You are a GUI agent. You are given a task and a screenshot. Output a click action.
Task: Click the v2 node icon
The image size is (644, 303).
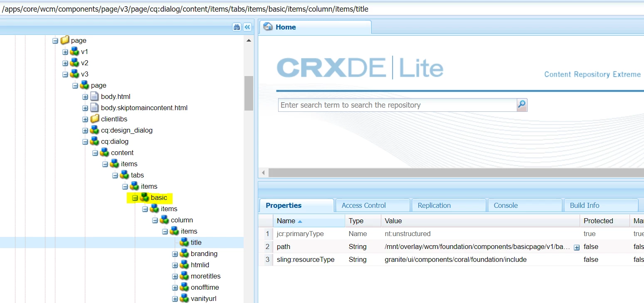click(74, 63)
